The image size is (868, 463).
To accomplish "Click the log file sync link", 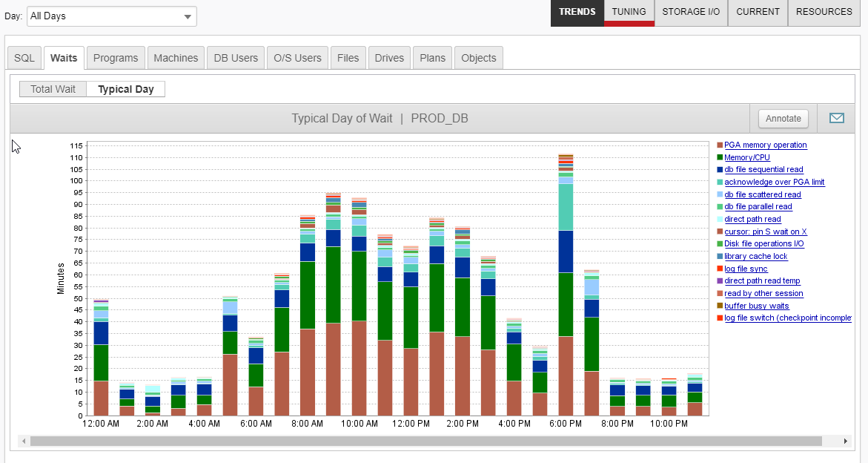I will [746, 269].
